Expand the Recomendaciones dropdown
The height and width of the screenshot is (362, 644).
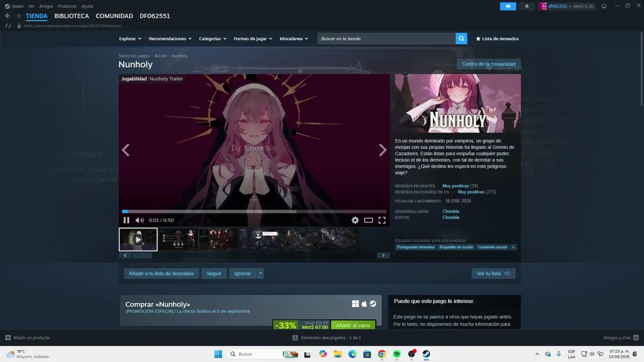pos(170,39)
